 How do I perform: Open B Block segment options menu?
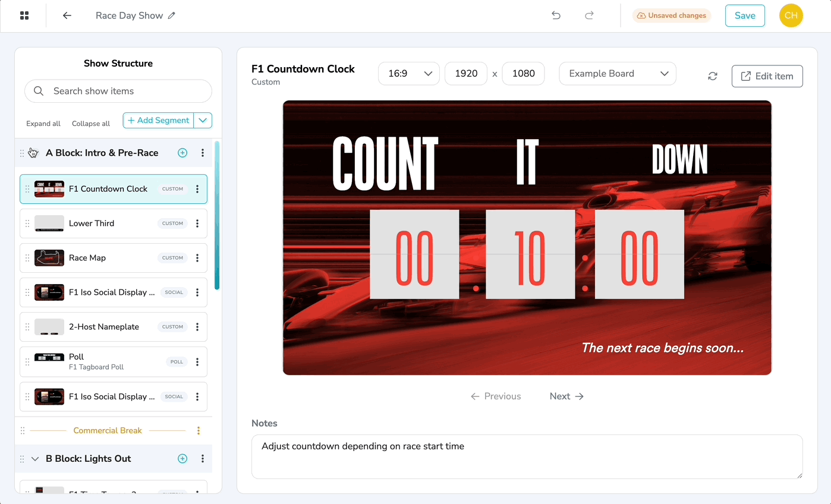click(203, 459)
